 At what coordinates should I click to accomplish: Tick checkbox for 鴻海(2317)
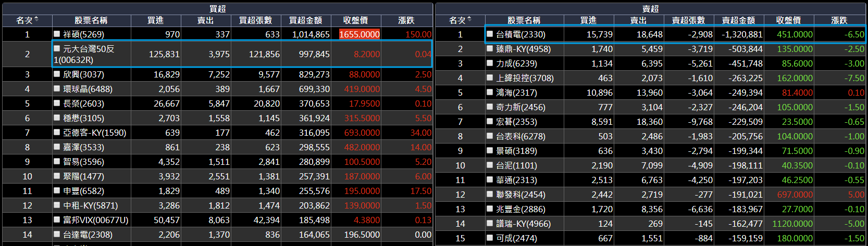[490, 92]
